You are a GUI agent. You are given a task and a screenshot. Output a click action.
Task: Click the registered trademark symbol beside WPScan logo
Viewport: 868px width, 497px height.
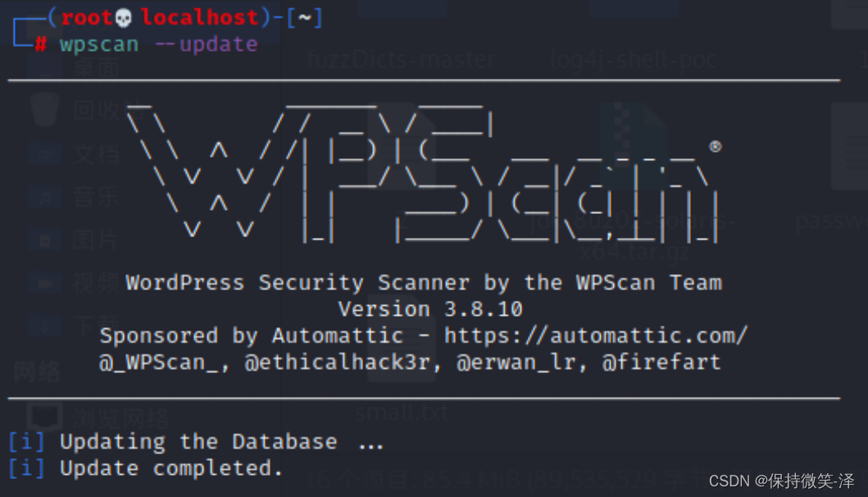715,146
